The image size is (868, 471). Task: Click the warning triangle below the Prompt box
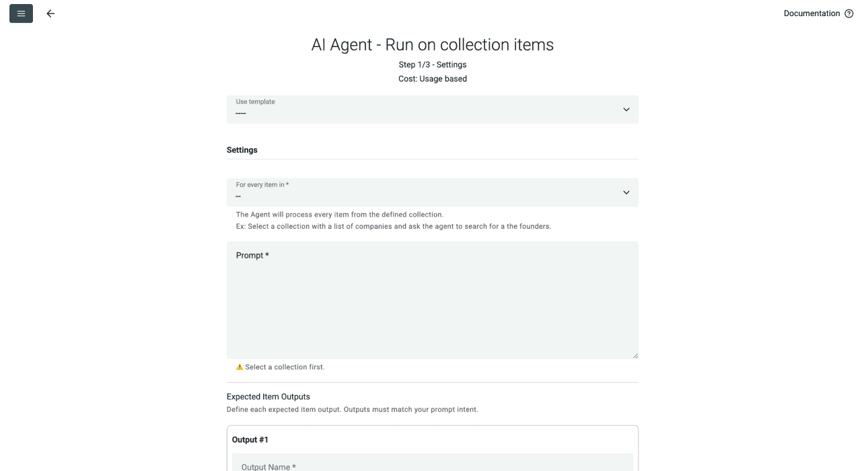click(x=240, y=367)
